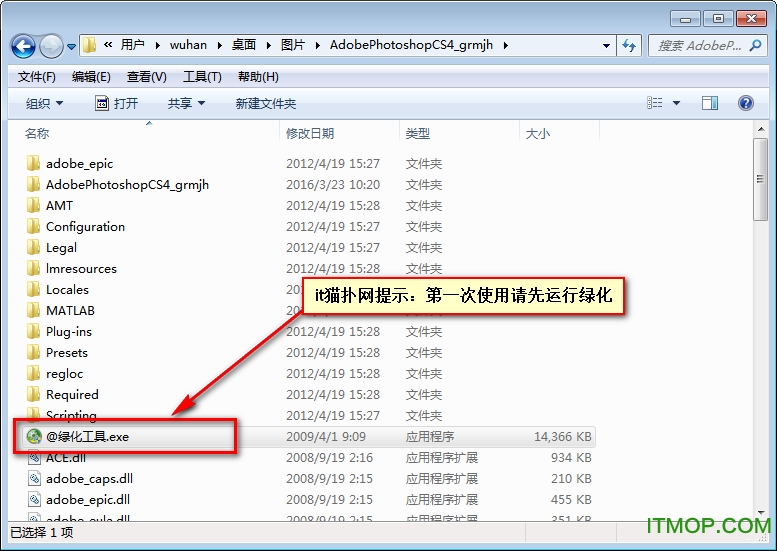Open the help question mark icon
This screenshot has width=777, height=551.
(x=745, y=103)
